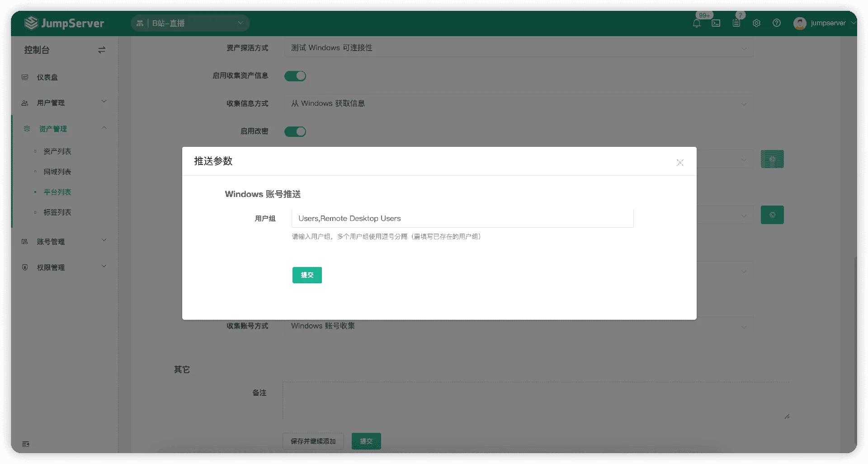Collapse sidebar with bottom menu icon

(x=26, y=444)
